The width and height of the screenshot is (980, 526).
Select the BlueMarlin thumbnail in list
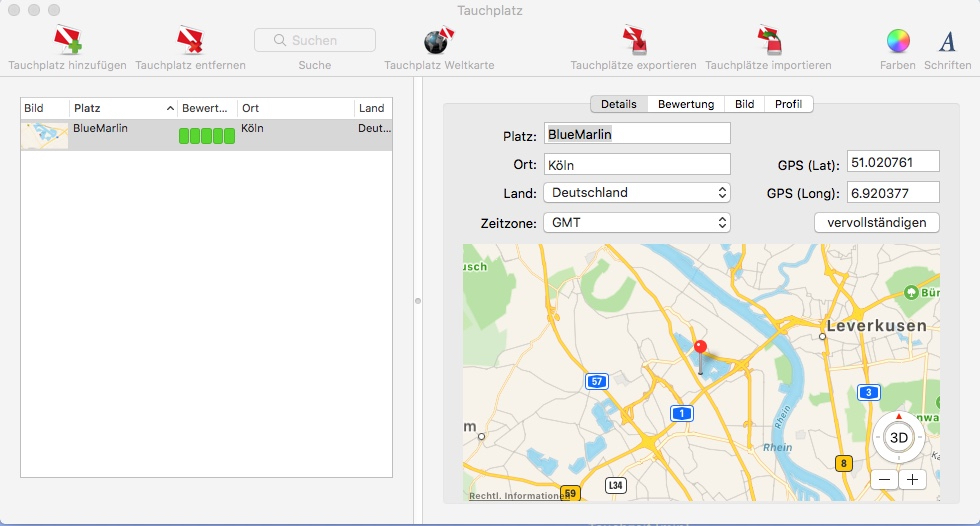(x=45, y=135)
